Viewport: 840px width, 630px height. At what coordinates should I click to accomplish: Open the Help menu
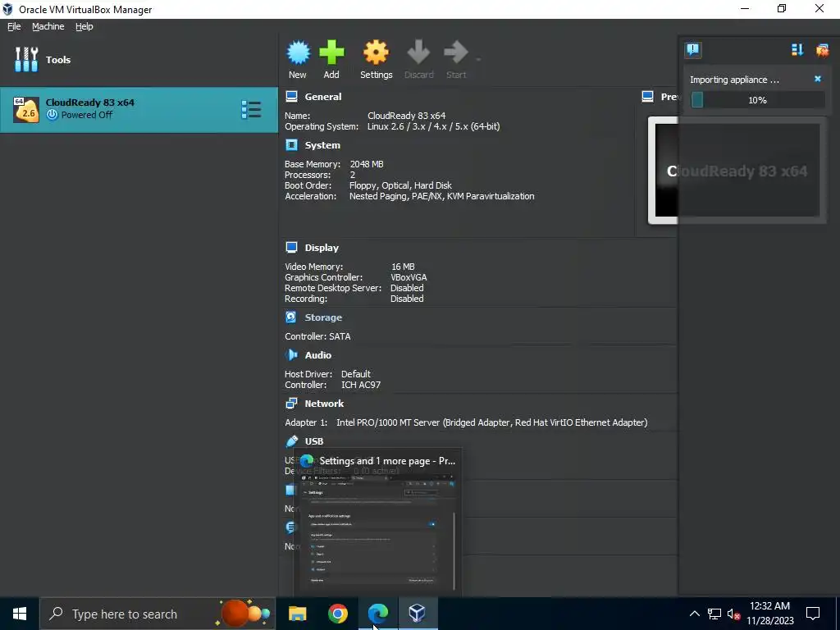(84, 26)
